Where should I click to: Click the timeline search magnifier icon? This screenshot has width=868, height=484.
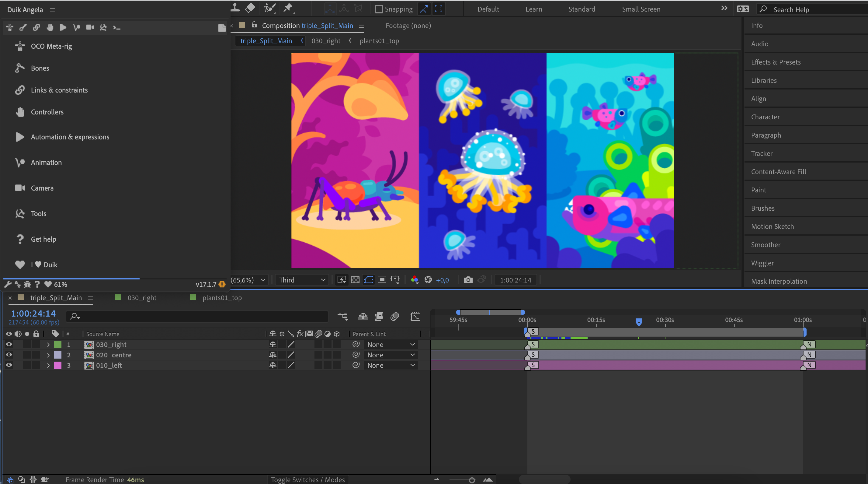click(x=75, y=317)
